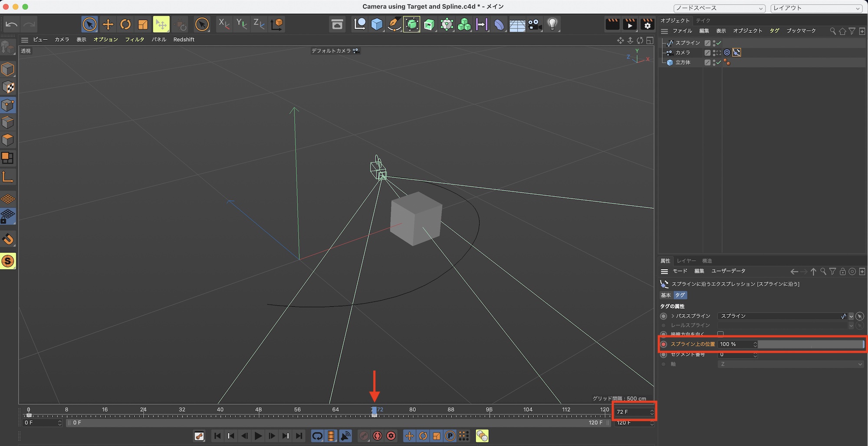Select the カメラ object in object manager

(x=683, y=52)
